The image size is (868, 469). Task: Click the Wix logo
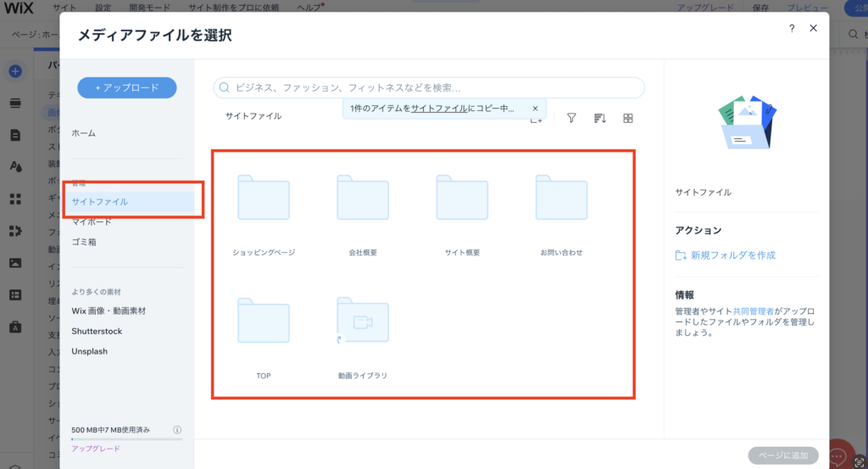click(19, 8)
